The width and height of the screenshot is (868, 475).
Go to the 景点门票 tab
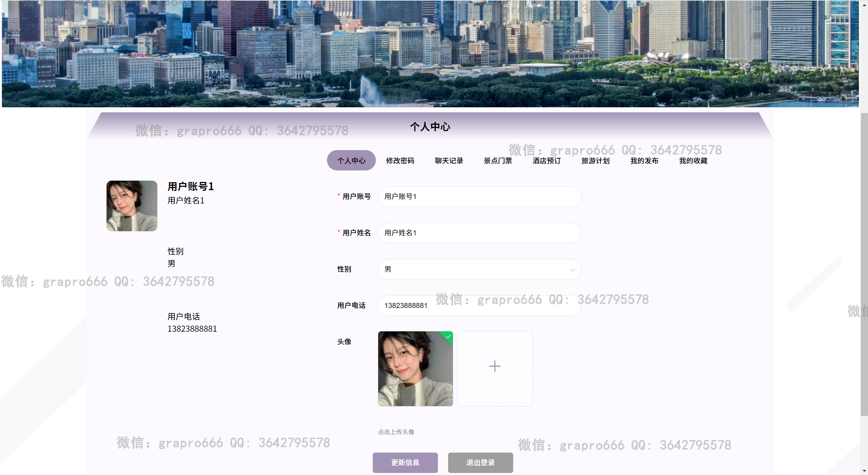tap(498, 161)
